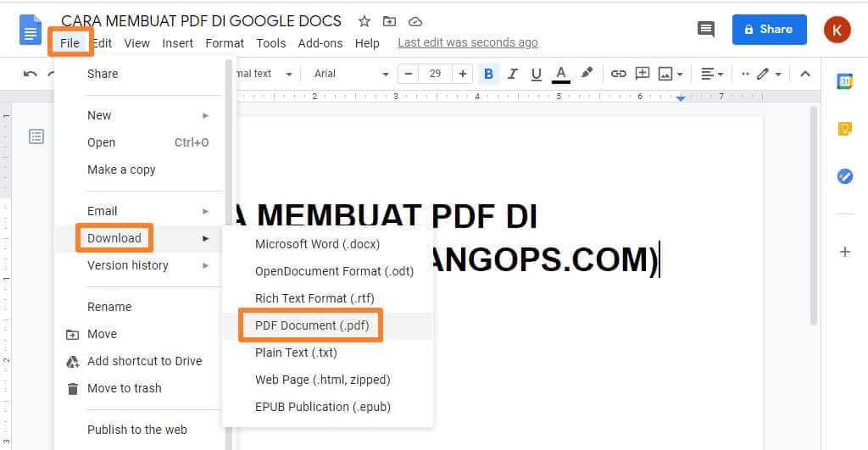Viewport: 868px width, 450px height.
Task: Choose Share in File menu
Action: pos(140,74)
